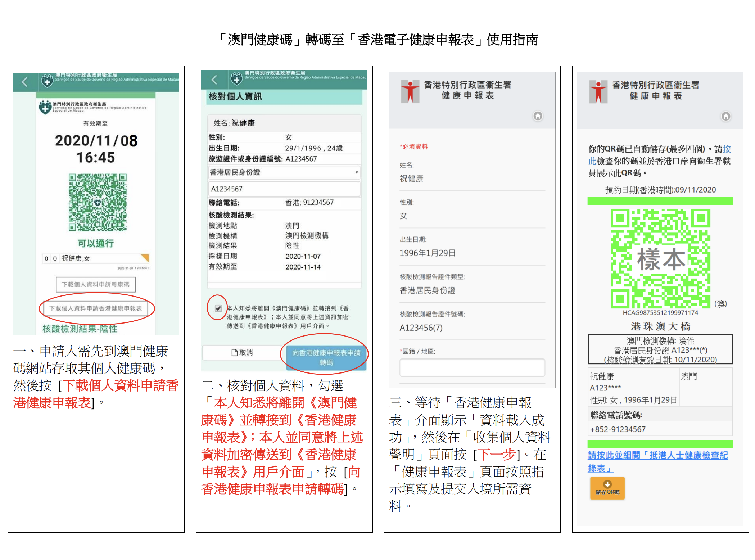Click the orange corner flag beside 祝健康,女
Image resolution: width=755 pixels, height=560 pixels.
[145, 258]
